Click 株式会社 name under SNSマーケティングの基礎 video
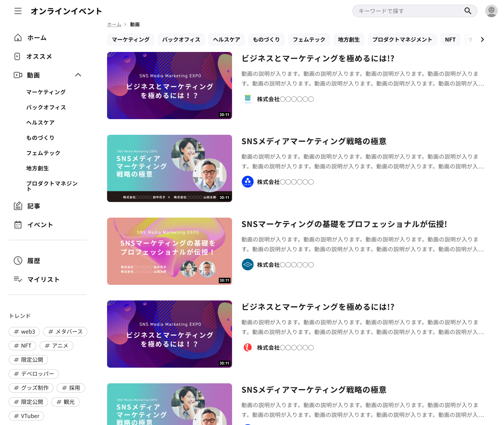The width and height of the screenshot is (504, 425). 285,265
